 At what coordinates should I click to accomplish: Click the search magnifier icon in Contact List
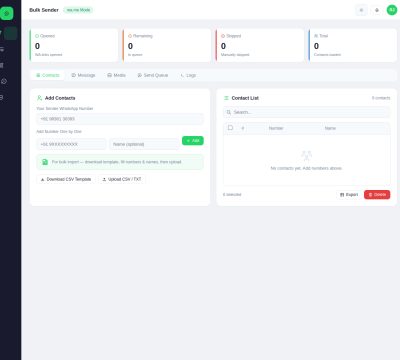coord(229,112)
